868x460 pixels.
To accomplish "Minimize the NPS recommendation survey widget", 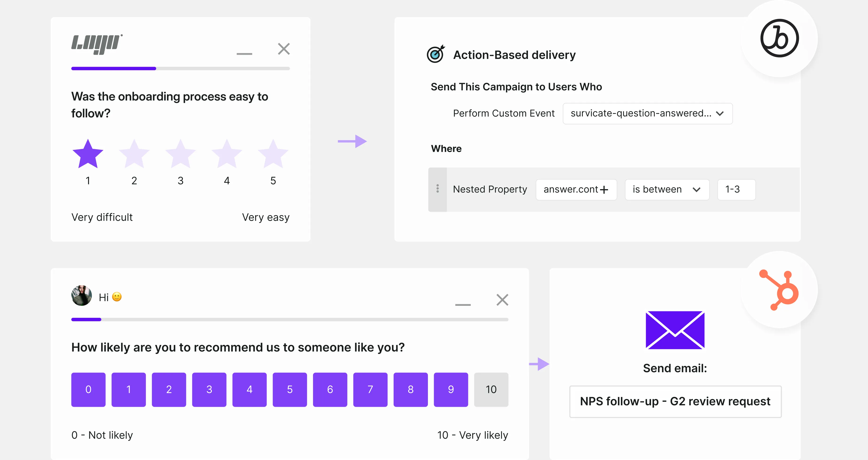I will [463, 304].
